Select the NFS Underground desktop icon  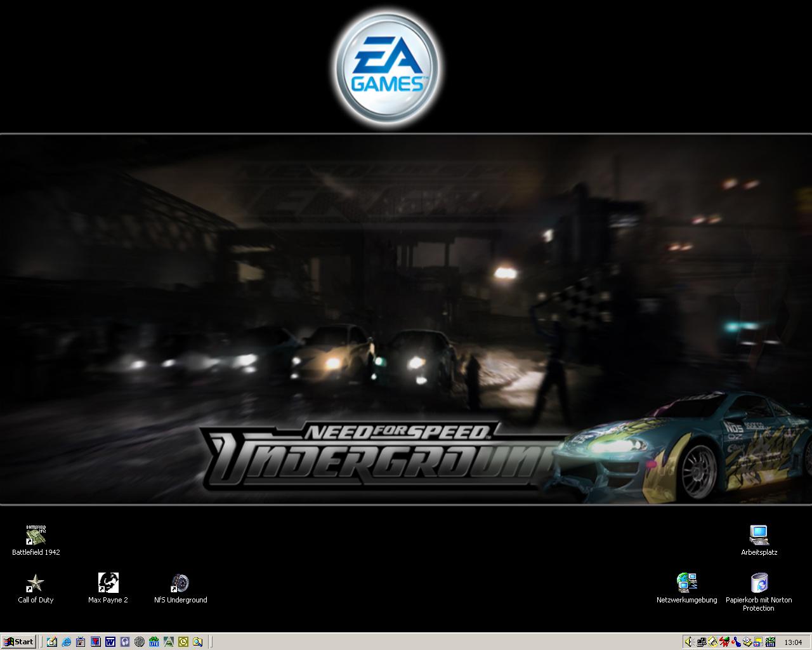pos(180,583)
